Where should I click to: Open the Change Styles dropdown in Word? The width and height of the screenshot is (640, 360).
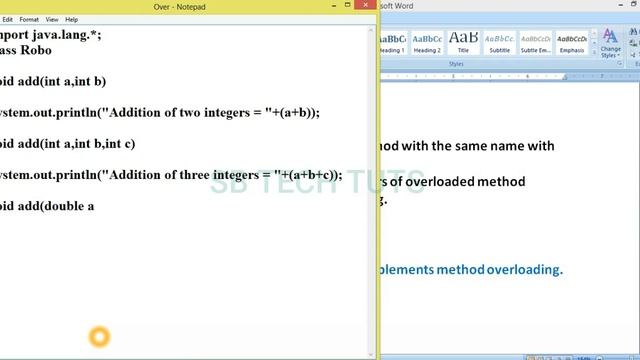610,43
